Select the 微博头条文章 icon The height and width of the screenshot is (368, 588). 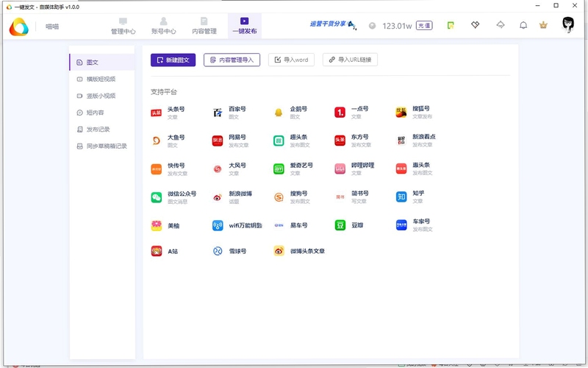pyautogui.click(x=279, y=251)
